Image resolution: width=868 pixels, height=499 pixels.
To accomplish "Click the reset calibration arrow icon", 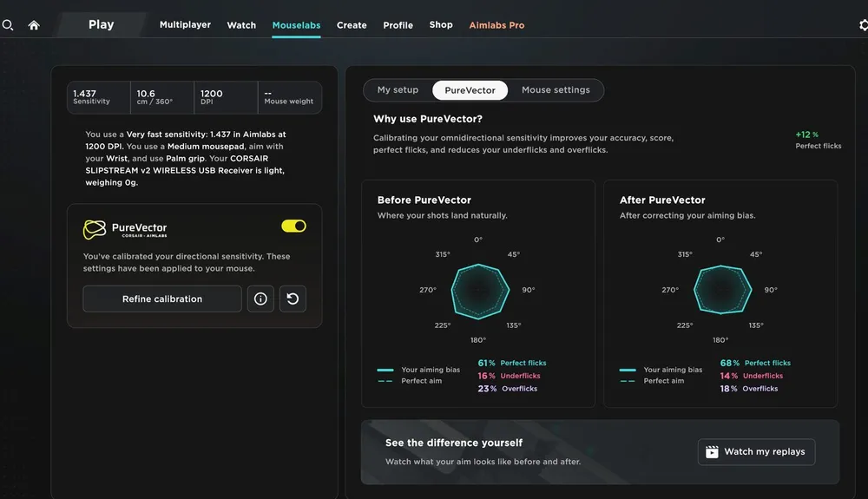I will (x=293, y=299).
